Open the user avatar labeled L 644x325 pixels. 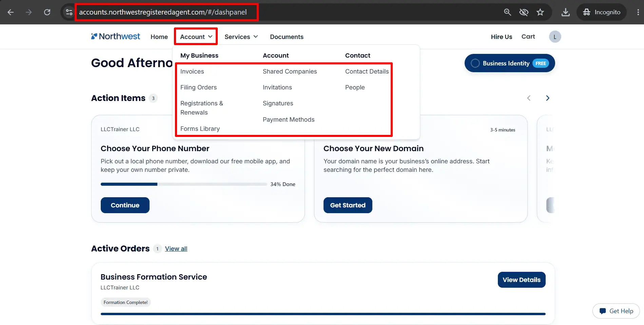click(555, 37)
